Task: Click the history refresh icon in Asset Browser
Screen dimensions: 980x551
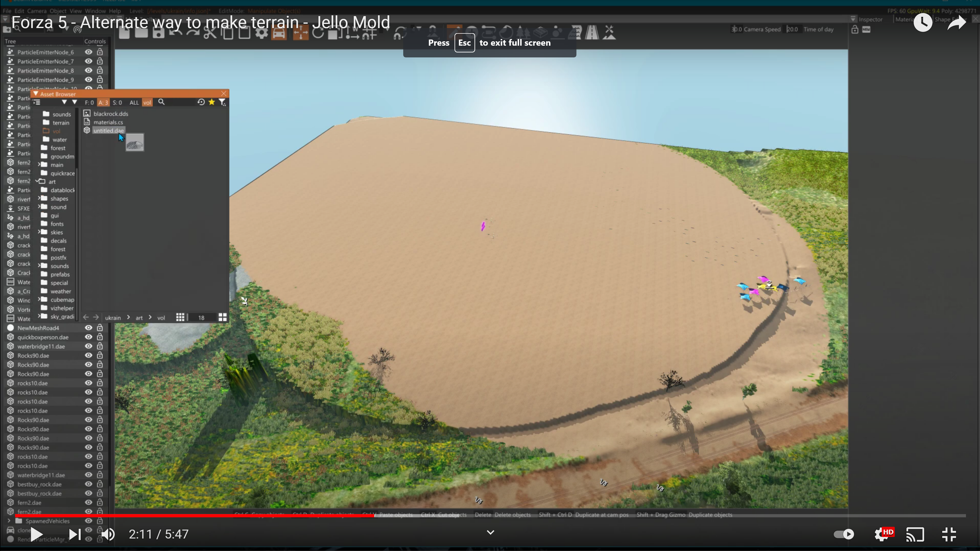Action: (x=201, y=102)
